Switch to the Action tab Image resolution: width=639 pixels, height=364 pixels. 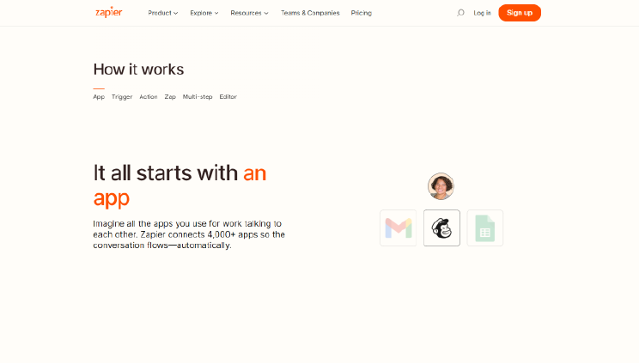[x=149, y=97]
